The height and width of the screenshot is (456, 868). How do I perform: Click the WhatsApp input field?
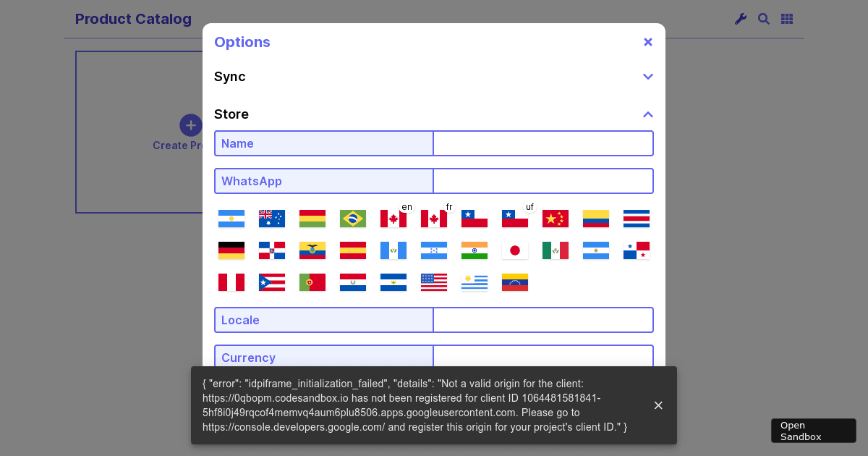coord(543,181)
